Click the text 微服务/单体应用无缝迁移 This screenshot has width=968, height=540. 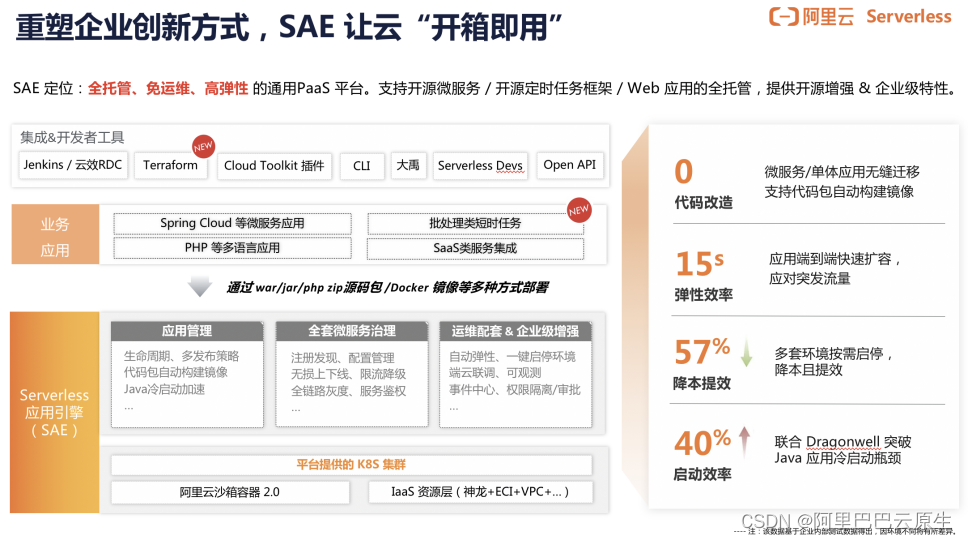click(x=842, y=172)
